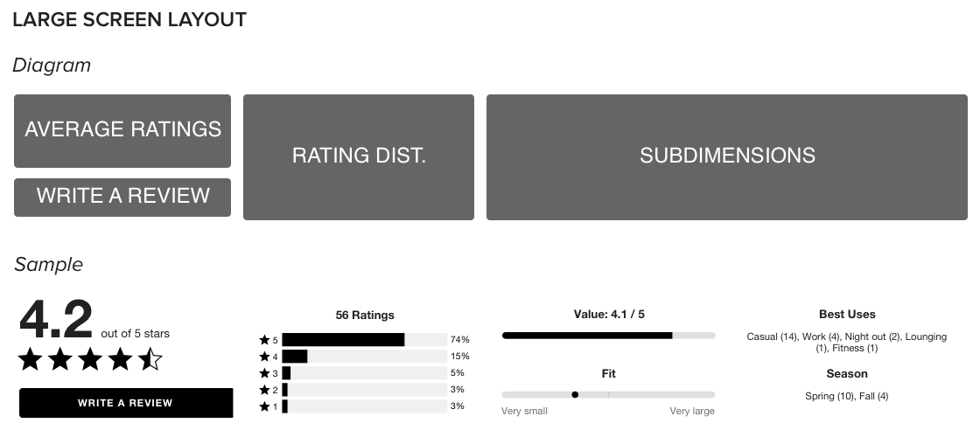Click the star icon beside 3 rating row
The width and height of the screenshot is (980, 444).
(x=263, y=373)
